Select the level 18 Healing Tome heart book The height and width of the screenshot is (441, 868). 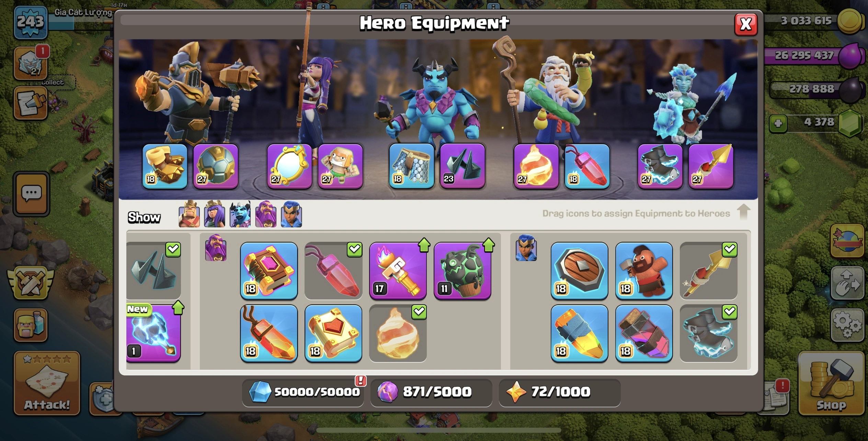point(333,333)
